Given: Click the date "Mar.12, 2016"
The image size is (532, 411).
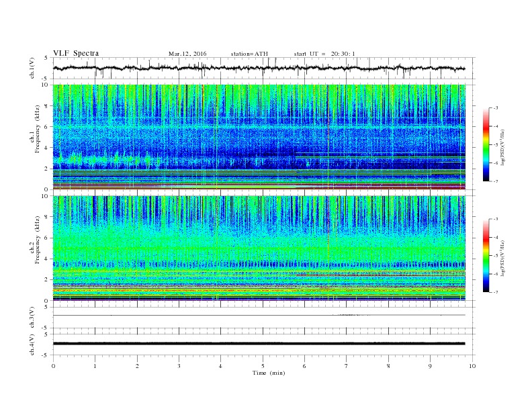Looking at the screenshot, I should [187, 54].
